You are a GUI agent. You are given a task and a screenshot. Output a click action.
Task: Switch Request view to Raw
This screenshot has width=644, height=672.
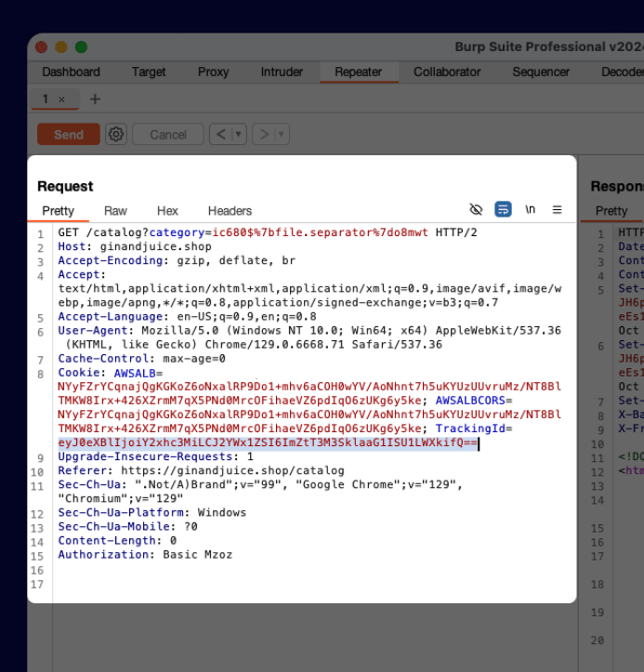coord(115,211)
